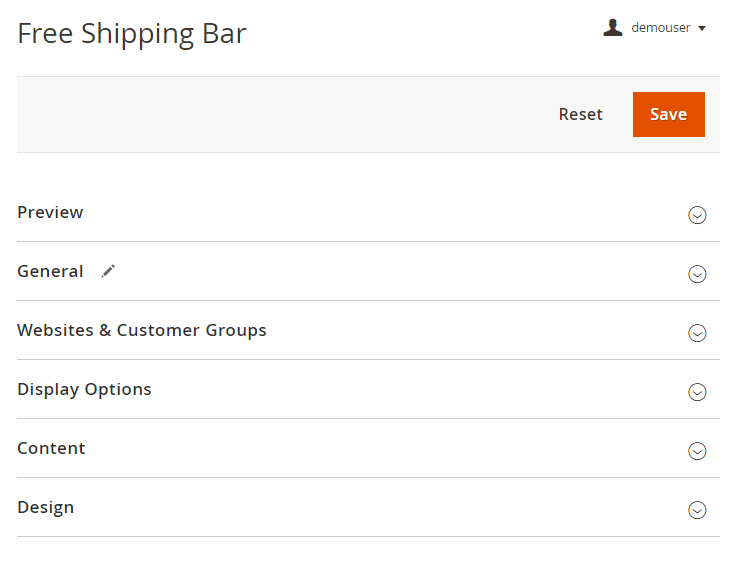Expand the Design section heading
The width and height of the screenshot is (738, 562).
(x=45, y=507)
